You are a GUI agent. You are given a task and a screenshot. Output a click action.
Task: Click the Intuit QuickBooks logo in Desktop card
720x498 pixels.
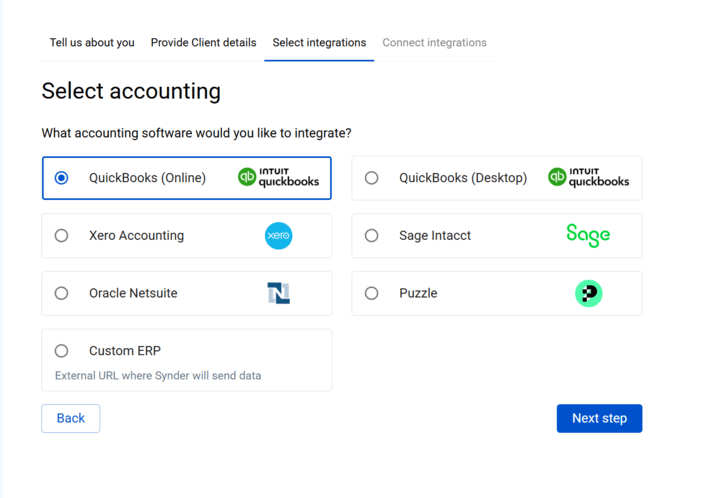pos(588,178)
